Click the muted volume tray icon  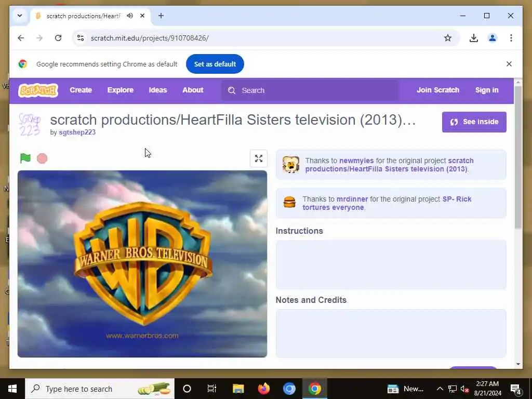pyautogui.click(x=464, y=389)
